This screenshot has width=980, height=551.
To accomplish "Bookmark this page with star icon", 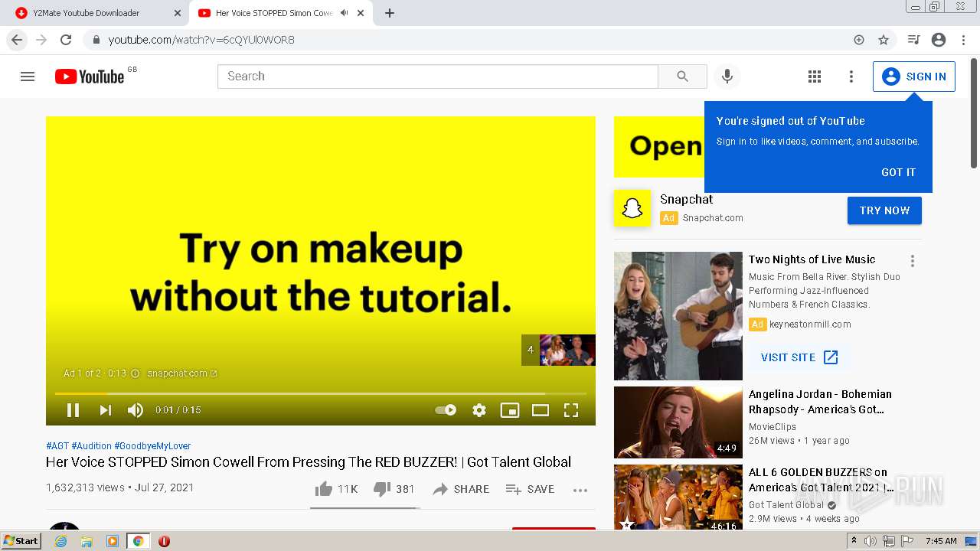I will coord(884,40).
